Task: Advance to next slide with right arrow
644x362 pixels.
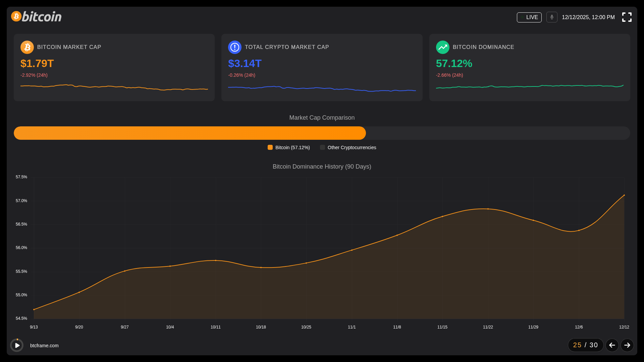Action: [x=627, y=345]
